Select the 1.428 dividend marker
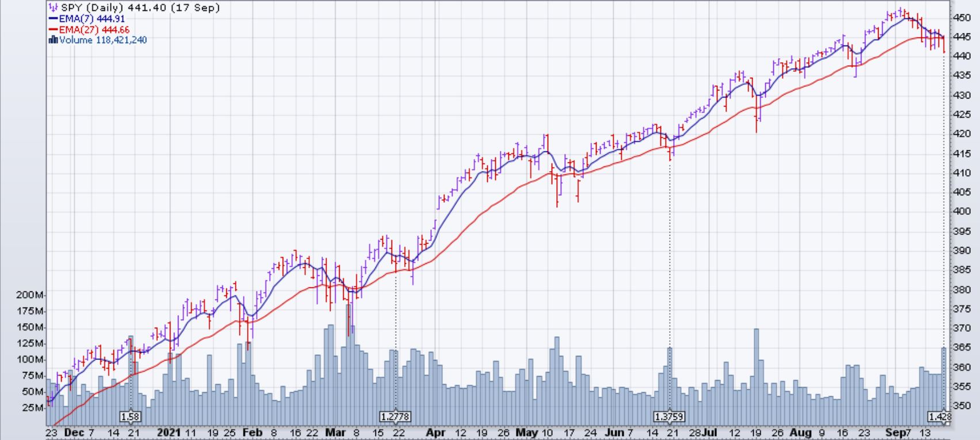 939,416
